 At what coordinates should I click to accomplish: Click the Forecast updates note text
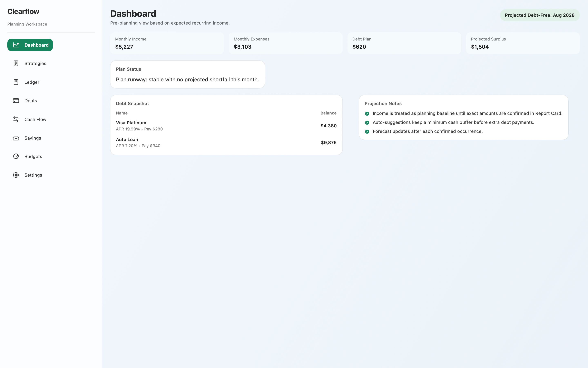click(428, 131)
